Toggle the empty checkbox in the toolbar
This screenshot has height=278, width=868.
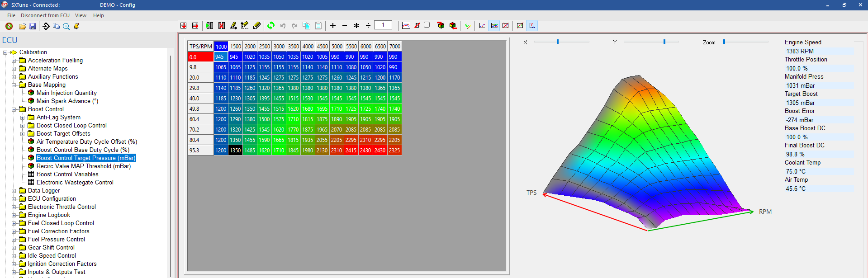(427, 25)
